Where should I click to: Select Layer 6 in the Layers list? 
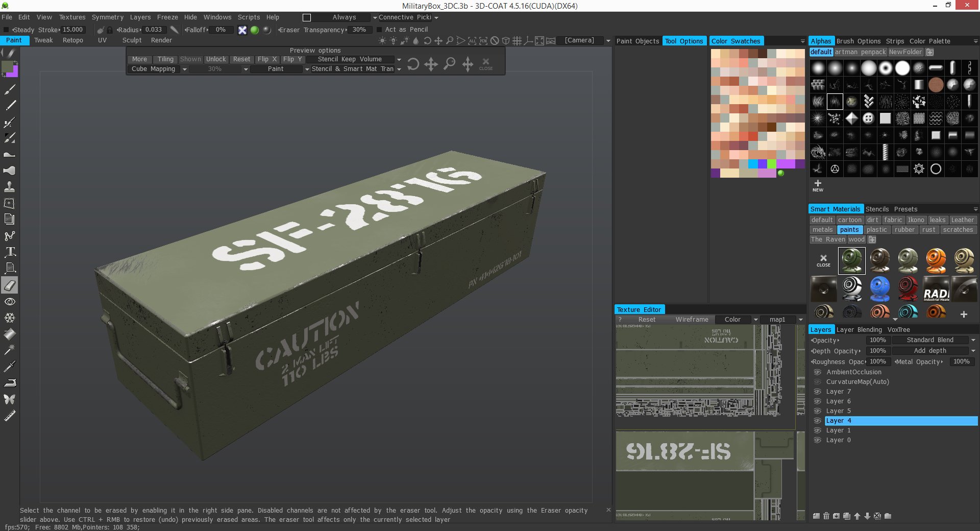[838, 401]
